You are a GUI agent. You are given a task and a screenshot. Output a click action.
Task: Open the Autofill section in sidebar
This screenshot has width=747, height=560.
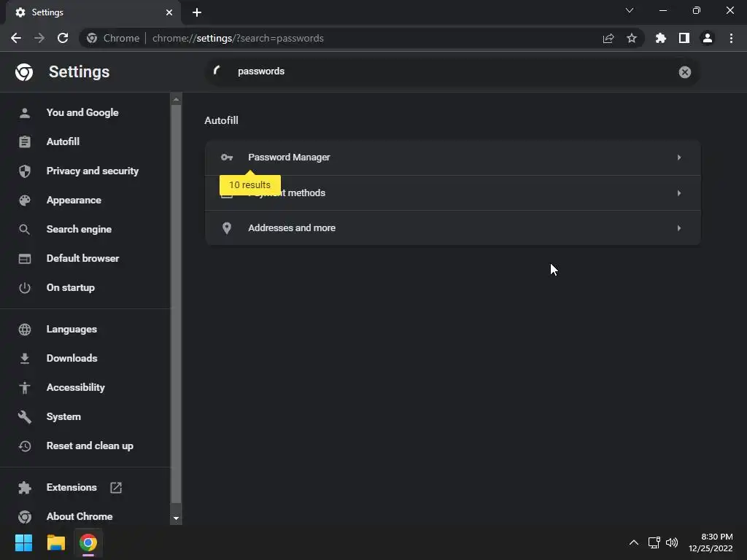(x=63, y=142)
